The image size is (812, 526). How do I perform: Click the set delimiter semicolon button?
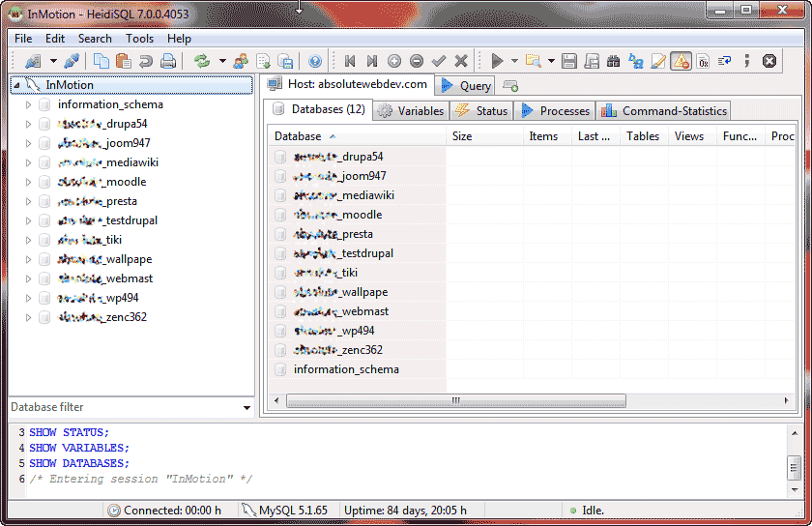[746, 61]
